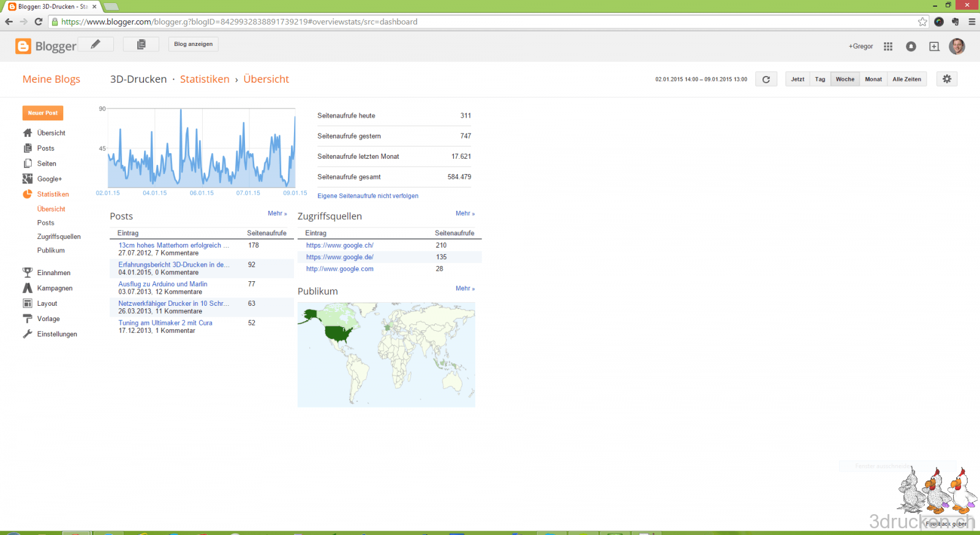Image resolution: width=980 pixels, height=535 pixels.
Task: Open Chrome hamburger menu
Action: [971, 21]
